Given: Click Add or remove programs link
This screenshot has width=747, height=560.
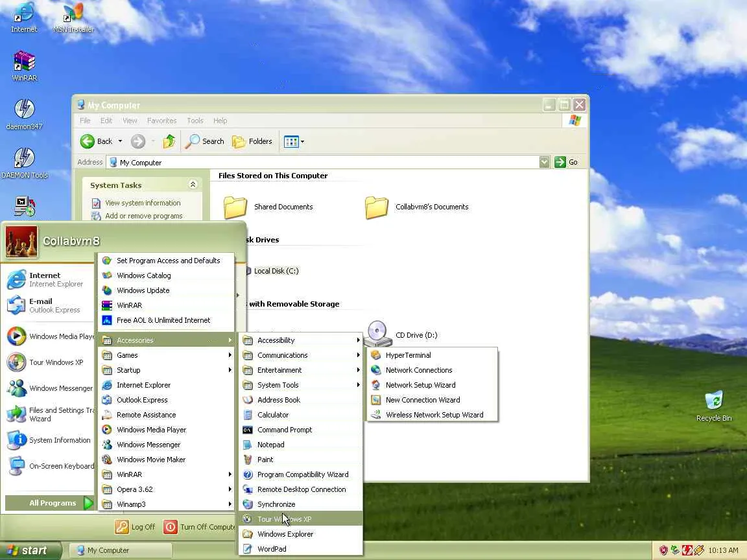Looking at the screenshot, I should tap(143, 216).
